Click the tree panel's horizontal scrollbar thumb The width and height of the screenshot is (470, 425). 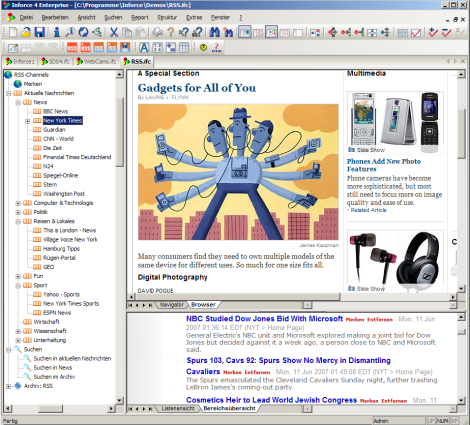point(50,408)
